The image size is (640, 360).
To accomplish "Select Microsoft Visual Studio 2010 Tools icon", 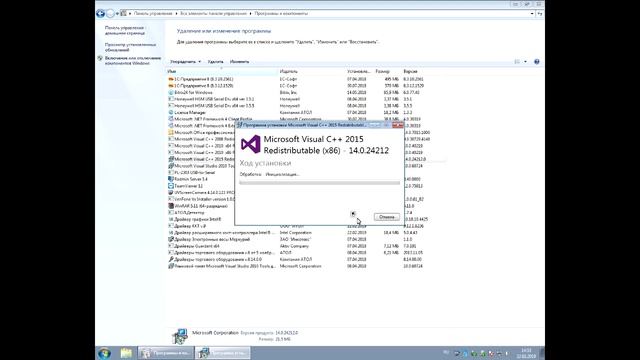I will (171, 166).
